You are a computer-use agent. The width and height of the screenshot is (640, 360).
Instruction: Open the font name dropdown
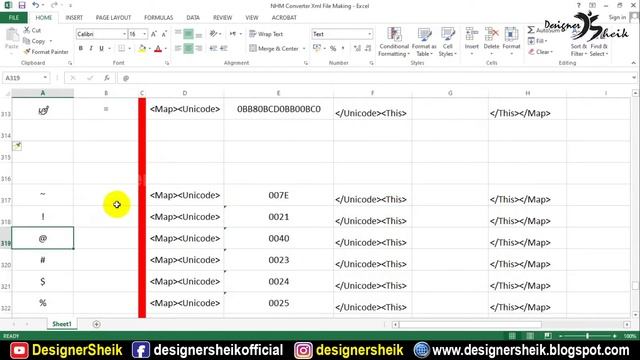click(x=124, y=34)
